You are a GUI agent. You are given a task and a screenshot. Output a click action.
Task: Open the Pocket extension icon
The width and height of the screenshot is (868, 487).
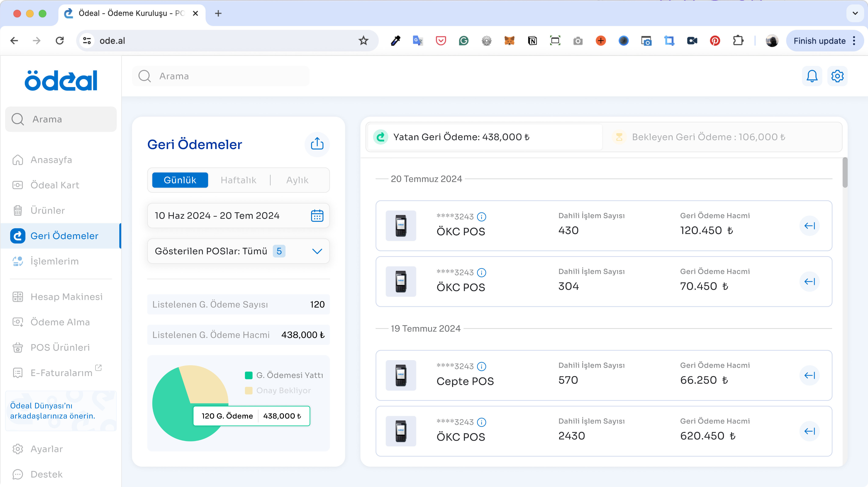441,41
